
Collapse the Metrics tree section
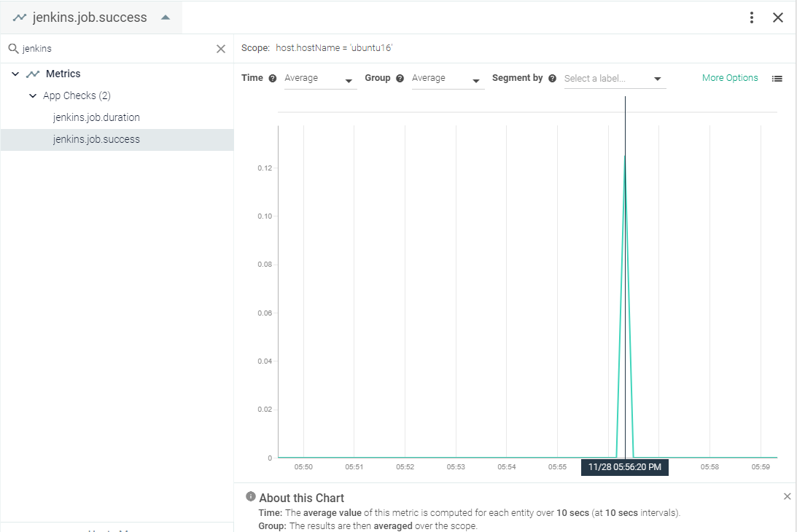click(x=15, y=74)
